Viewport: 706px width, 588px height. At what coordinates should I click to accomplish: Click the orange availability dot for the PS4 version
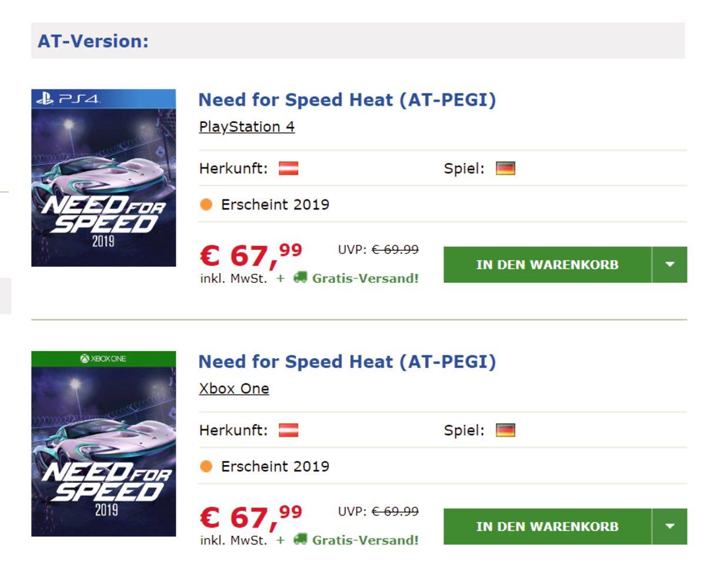coord(207,204)
